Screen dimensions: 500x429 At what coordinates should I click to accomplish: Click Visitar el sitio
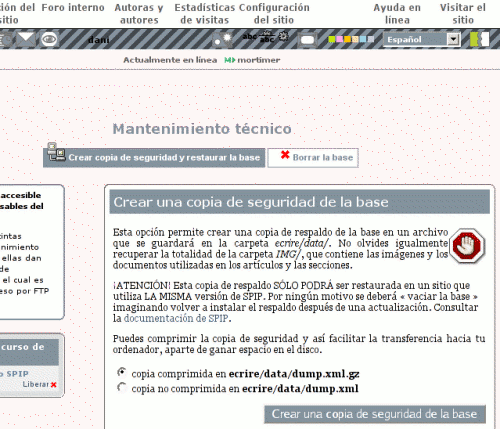pos(463,14)
